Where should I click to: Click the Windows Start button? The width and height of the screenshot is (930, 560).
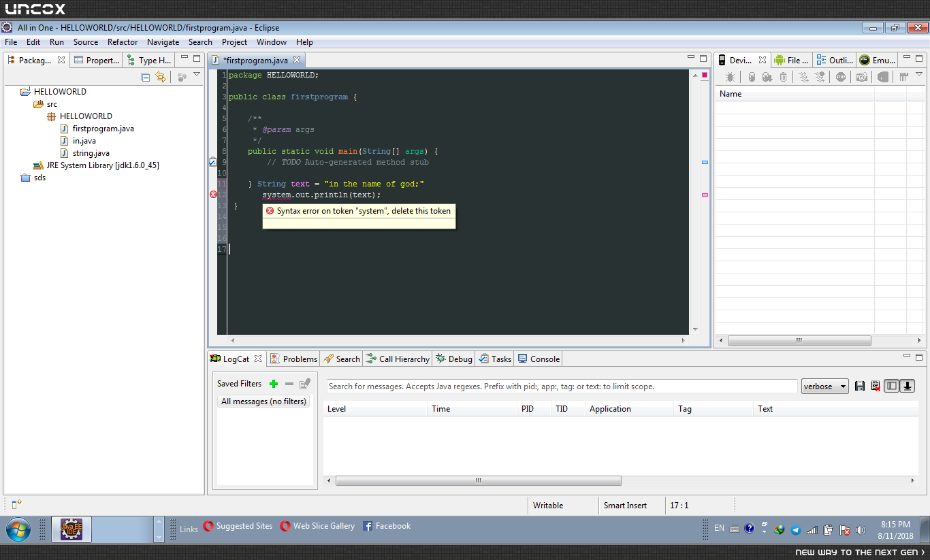18,529
